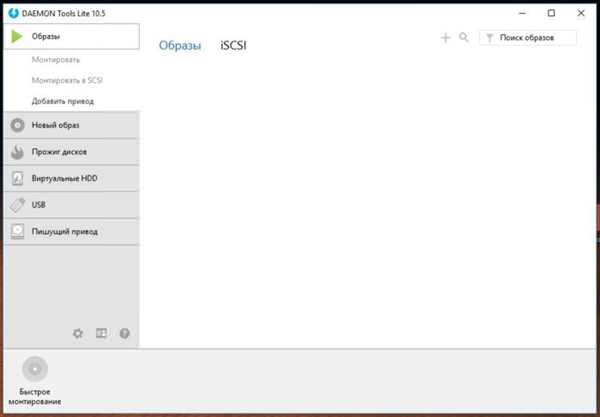This screenshot has width=600, height=417.
Task: Click the green play icon beside Образы
Action: point(16,36)
